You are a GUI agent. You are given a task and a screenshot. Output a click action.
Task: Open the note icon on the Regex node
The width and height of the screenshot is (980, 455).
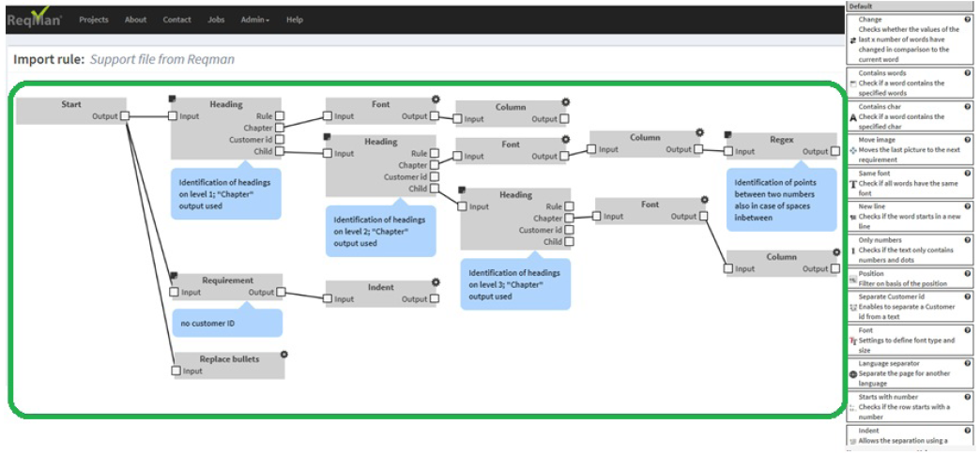[728, 134]
